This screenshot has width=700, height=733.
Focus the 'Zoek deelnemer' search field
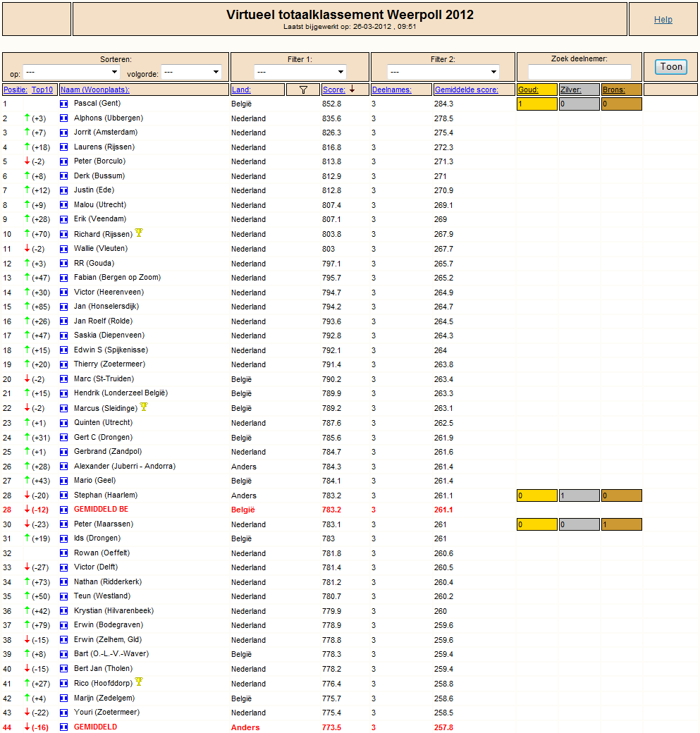point(579,72)
